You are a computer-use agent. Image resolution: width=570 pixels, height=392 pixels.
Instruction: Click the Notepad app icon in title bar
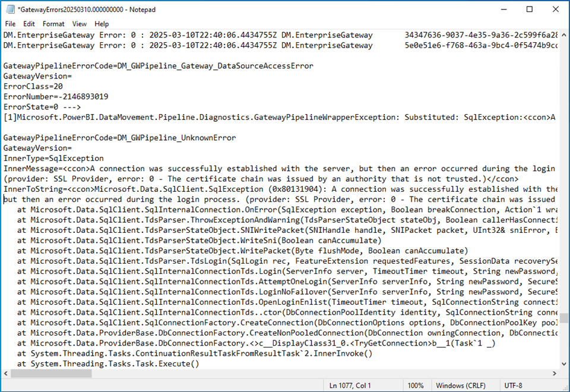point(10,9)
